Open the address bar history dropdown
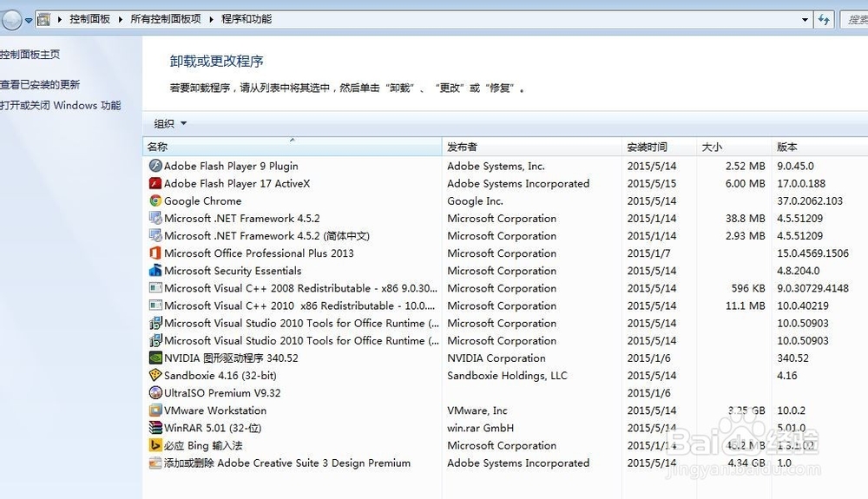Image resolution: width=868 pixels, height=499 pixels. [x=805, y=19]
